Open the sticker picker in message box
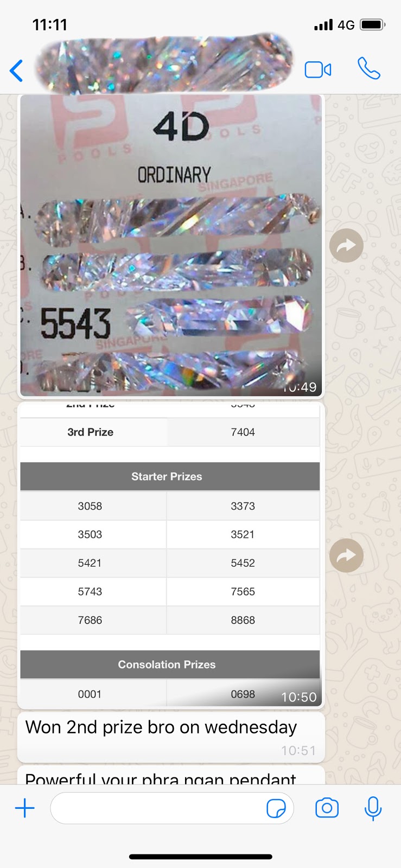Viewport: 401px width, 868px height. click(x=276, y=808)
